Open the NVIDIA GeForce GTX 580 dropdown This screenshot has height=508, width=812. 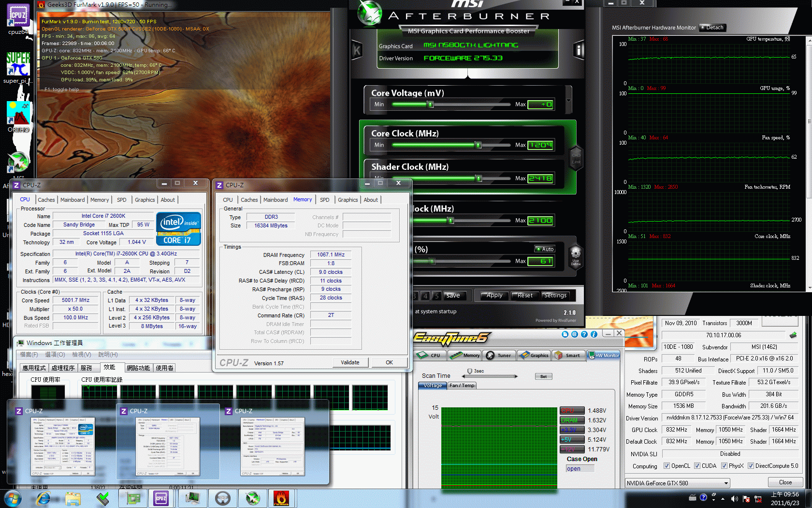677,483
